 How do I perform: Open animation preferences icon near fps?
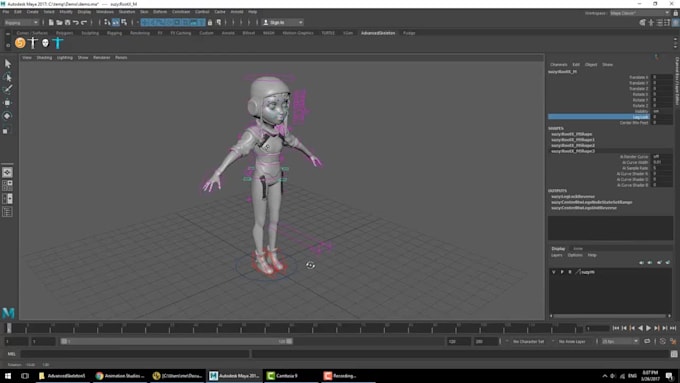coord(673,341)
